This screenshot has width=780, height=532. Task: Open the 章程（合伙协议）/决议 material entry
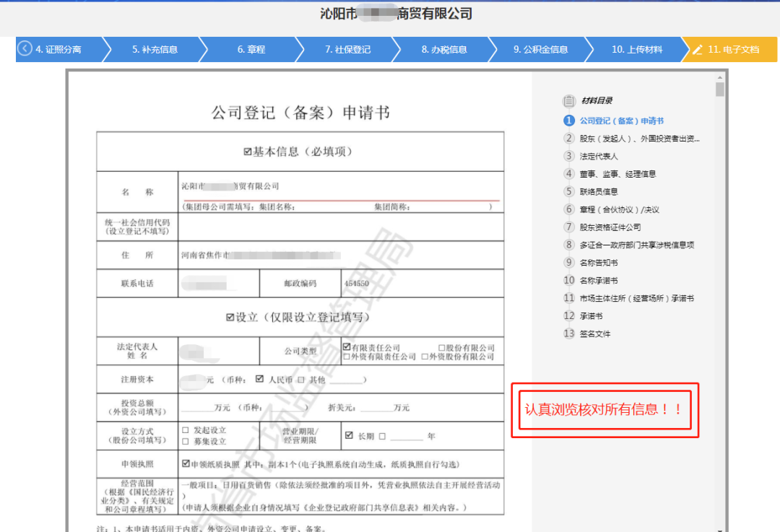617,209
